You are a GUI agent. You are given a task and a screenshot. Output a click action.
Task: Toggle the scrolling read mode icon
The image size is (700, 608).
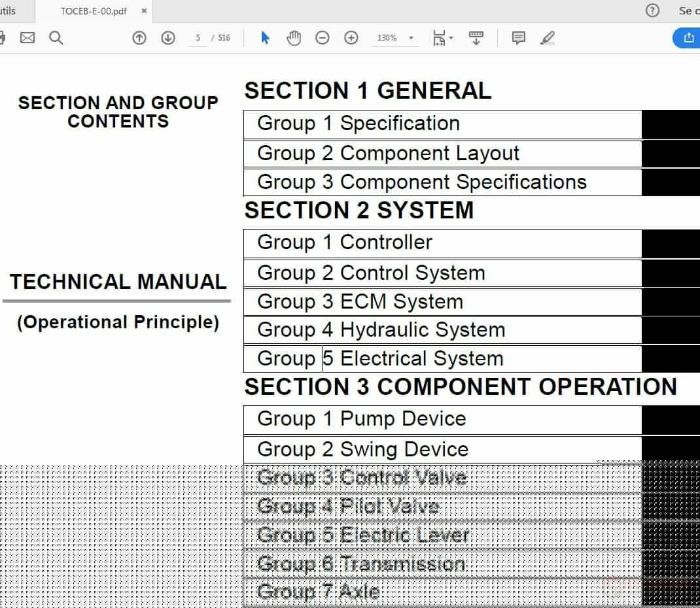click(476, 38)
